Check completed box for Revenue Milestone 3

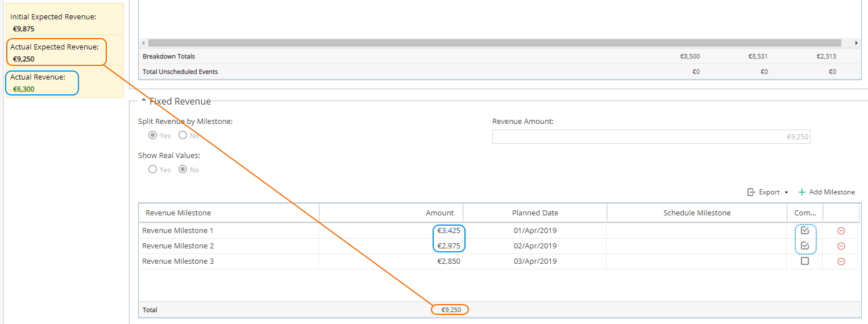point(804,261)
